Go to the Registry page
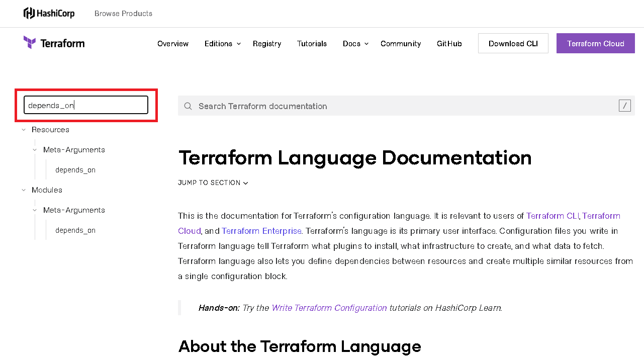 pos(267,44)
